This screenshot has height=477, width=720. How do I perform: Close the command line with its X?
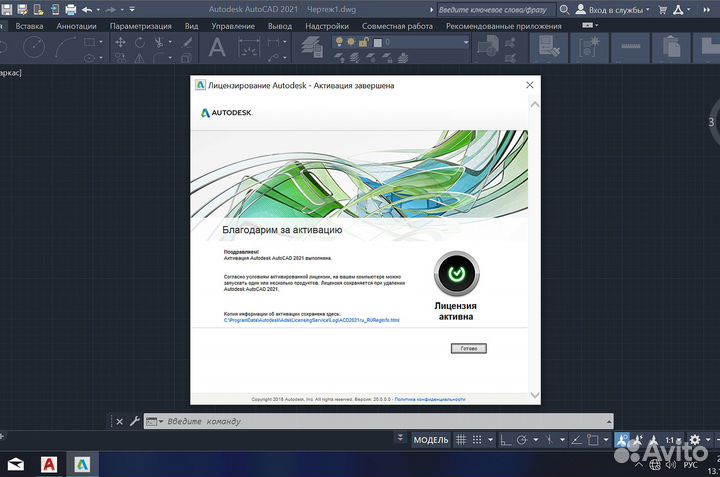(x=119, y=421)
